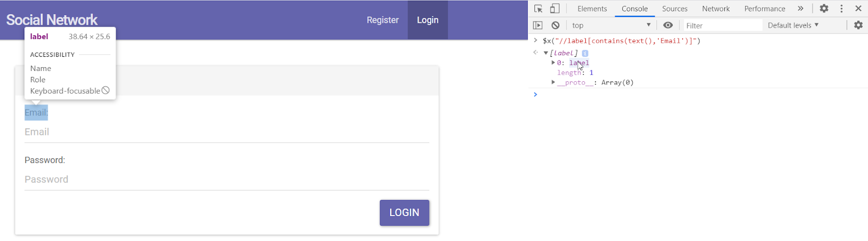Open the DevTools three-dot customize menu
868x241 pixels.
841,9
